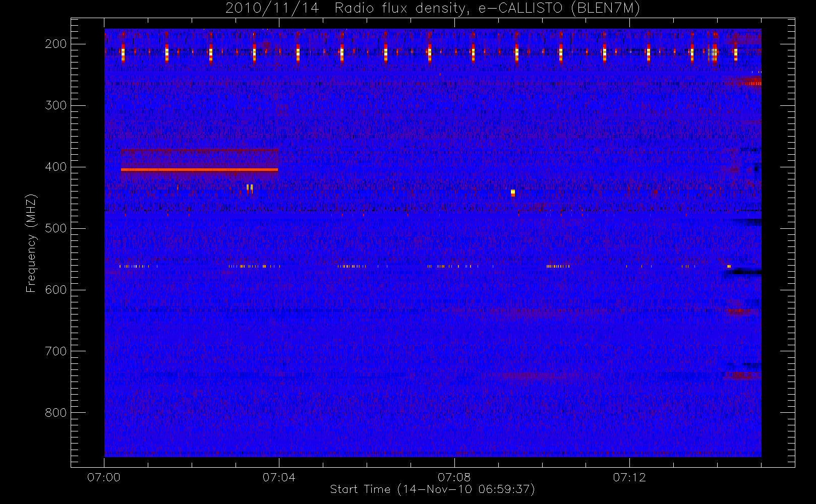
Task: Select the 'Frequency (MHZ)' vertical axis label
Action: 31,243
